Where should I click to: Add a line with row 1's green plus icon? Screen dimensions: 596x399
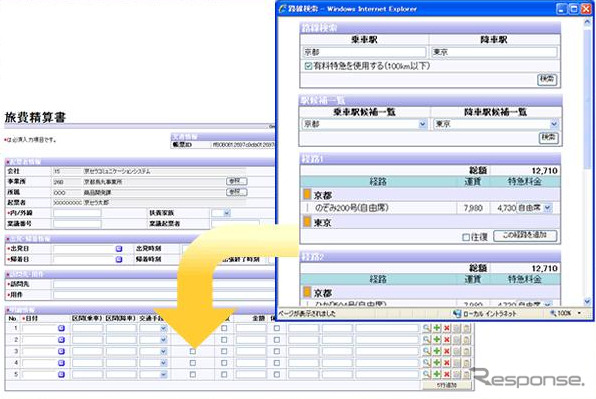coord(437,328)
